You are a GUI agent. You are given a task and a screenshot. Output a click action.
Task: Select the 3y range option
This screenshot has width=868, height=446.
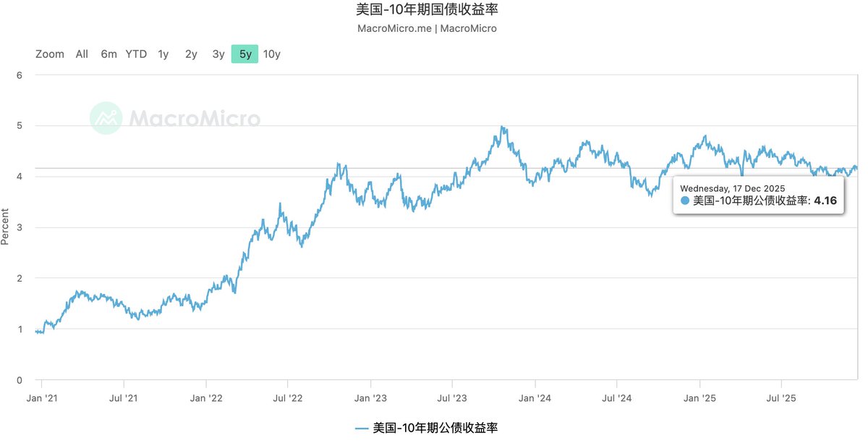coord(218,54)
